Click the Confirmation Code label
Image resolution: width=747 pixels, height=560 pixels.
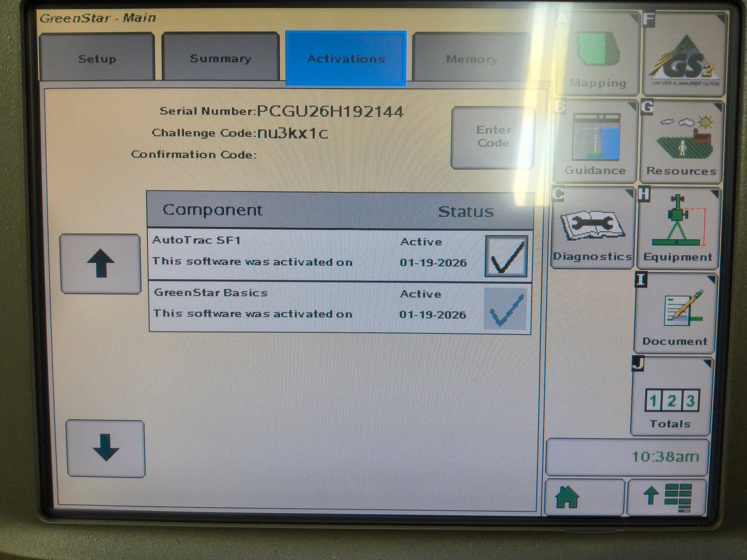pos(194,154)
